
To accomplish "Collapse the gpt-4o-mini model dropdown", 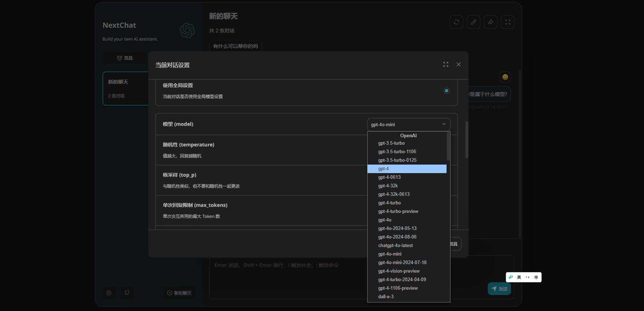I will pos(409,124).
